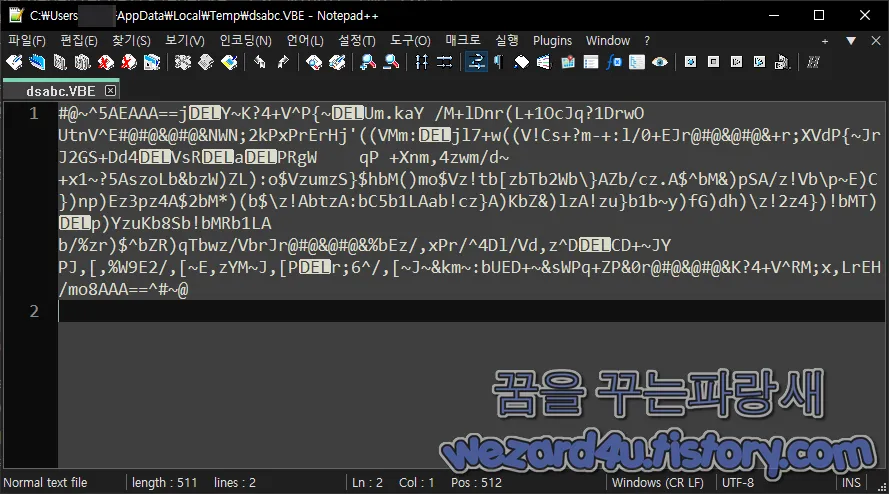This screenshot has height=494, width=889.
Task: Open the 찾기(S) menu
Action: (x=131, y=41)
